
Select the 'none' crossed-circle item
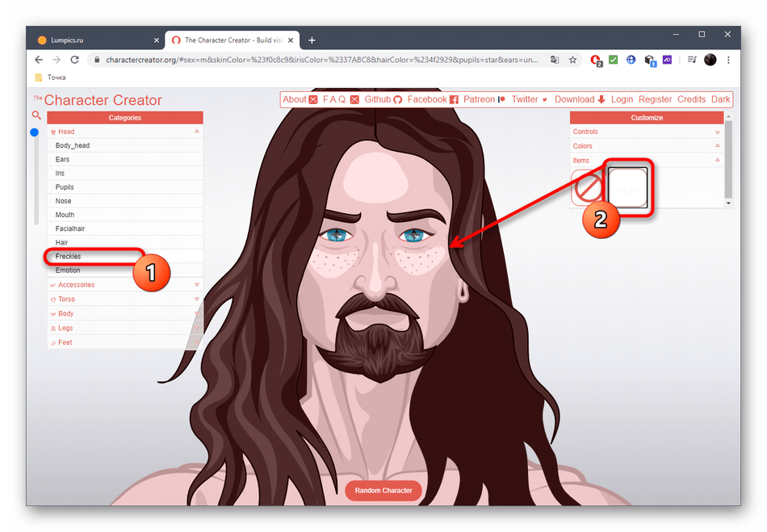[x=588, y=187]
